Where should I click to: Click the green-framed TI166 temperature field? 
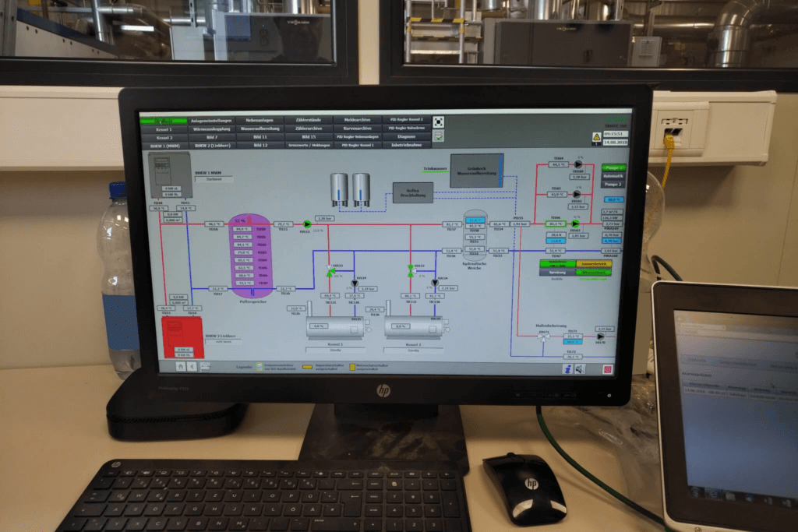pos(555,224)
